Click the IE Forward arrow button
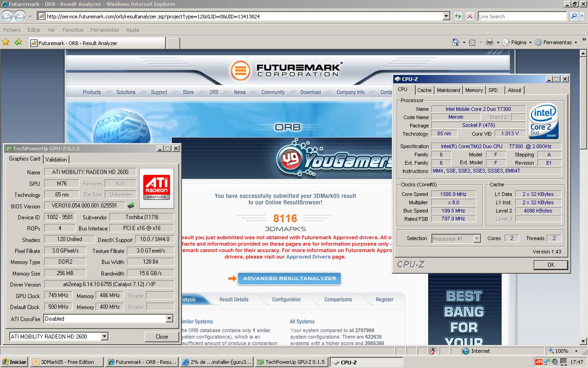Image resolution: width=588 pixels, height=368 pixels. click(20, 16)
